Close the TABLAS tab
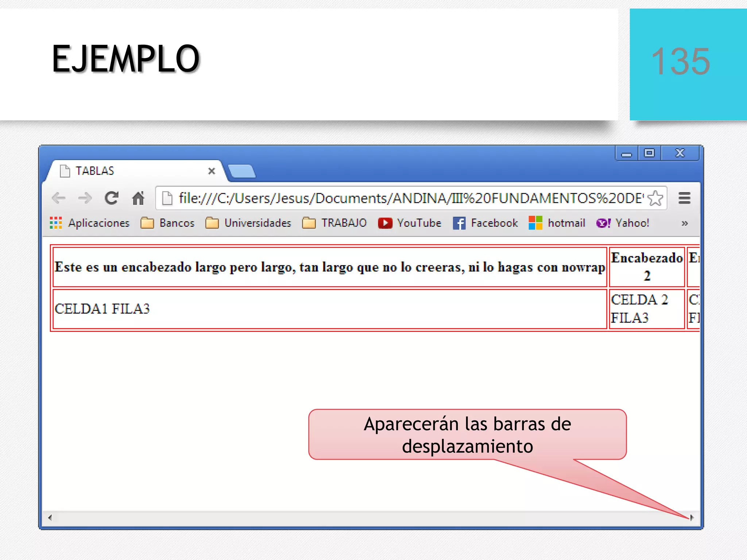Image resolution: width=747 pixels, height=560 pixels. click(x=212, y=171)
